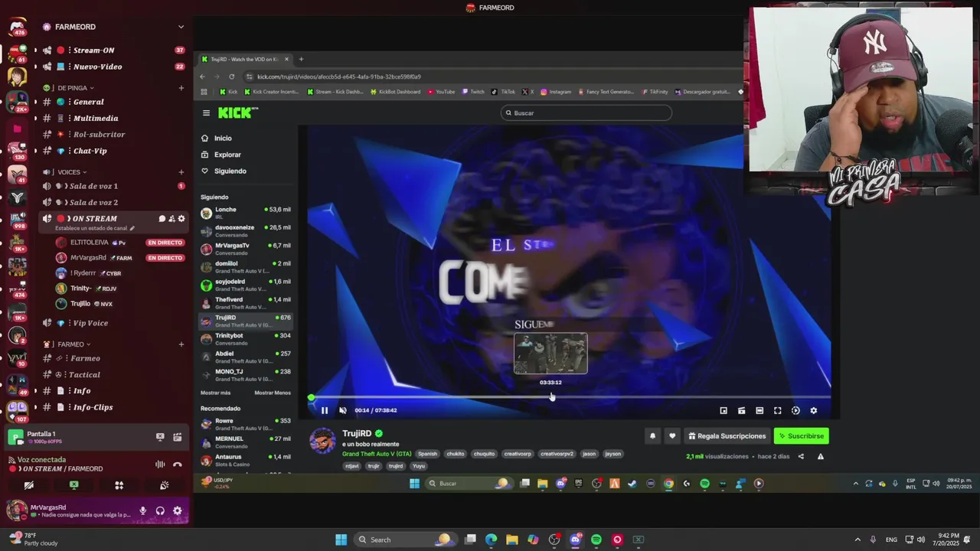This screenshot has height=551, width=980.
Task: Open Kick Creator Incentives bookmark
Action: click(x=271, y=92)
